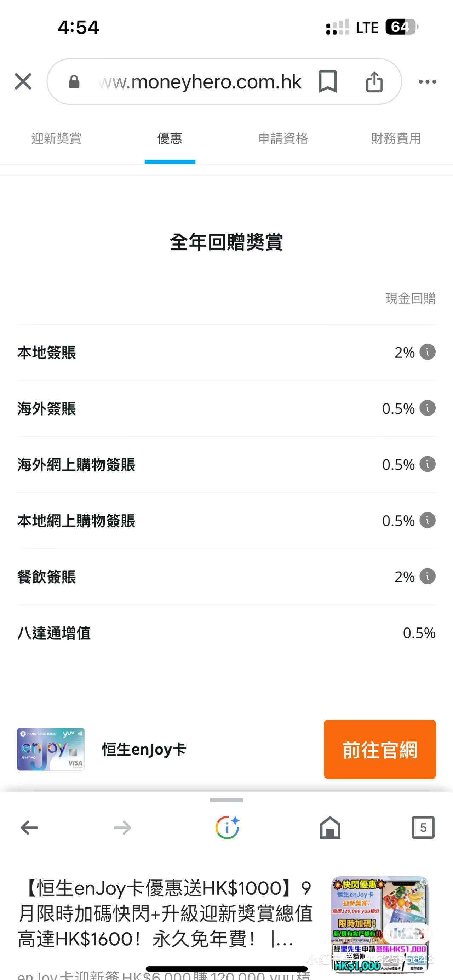Tap the 恒生enJoy卡優惠 article headline
The height and width of the screenshot is (980, 453).
(166, 913)
